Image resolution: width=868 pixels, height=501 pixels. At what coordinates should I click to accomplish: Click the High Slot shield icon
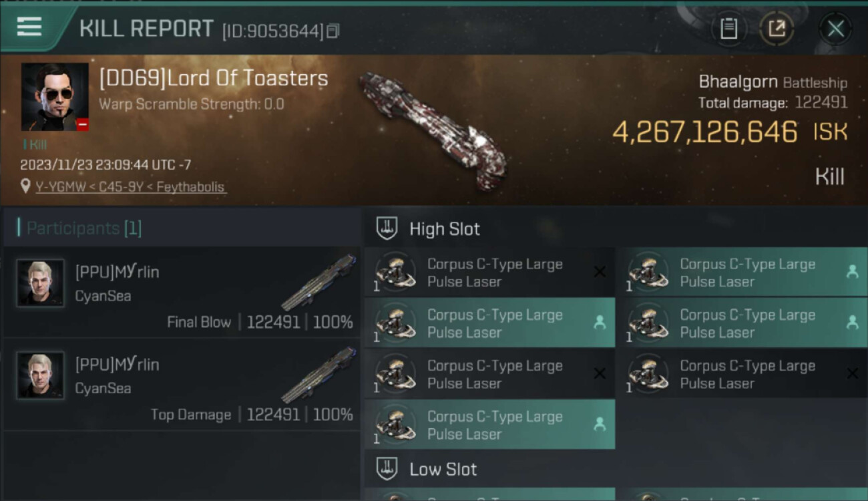387,228
